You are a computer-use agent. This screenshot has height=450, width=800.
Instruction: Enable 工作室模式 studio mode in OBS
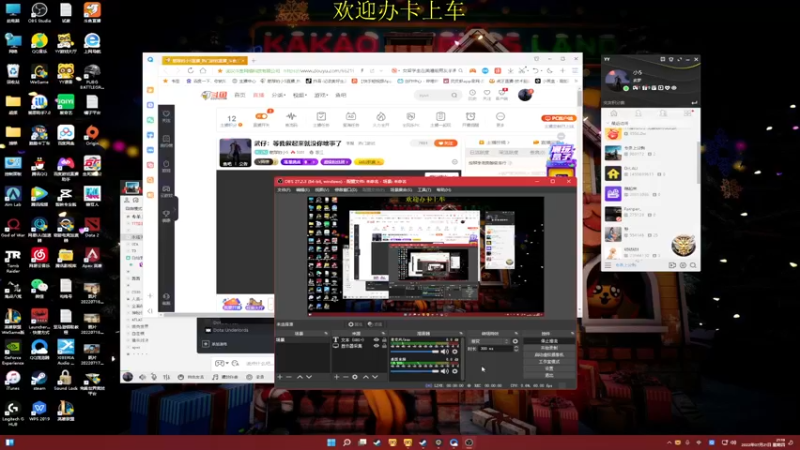[549, 362]
